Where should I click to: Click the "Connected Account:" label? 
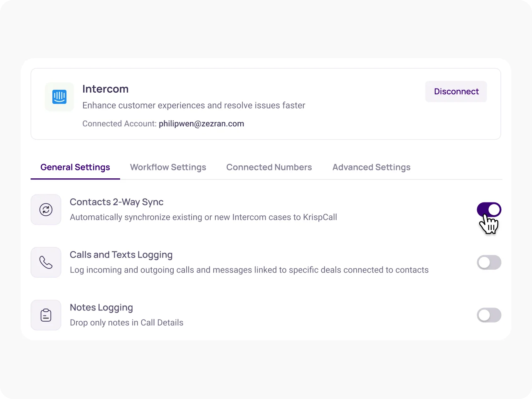[120, 123]
